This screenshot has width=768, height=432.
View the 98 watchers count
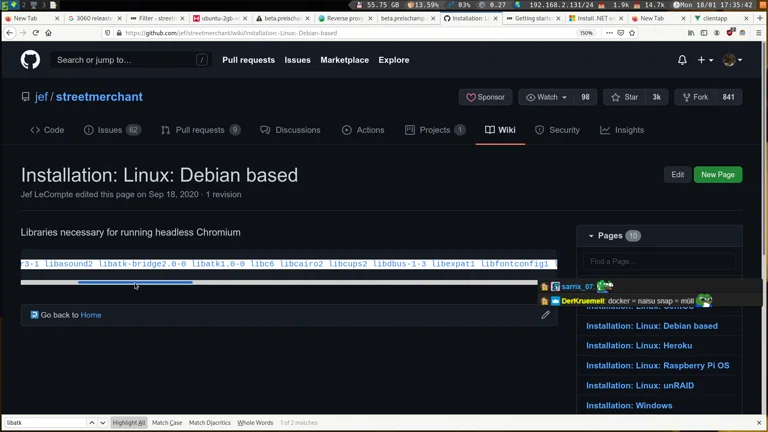coord(585,97)
